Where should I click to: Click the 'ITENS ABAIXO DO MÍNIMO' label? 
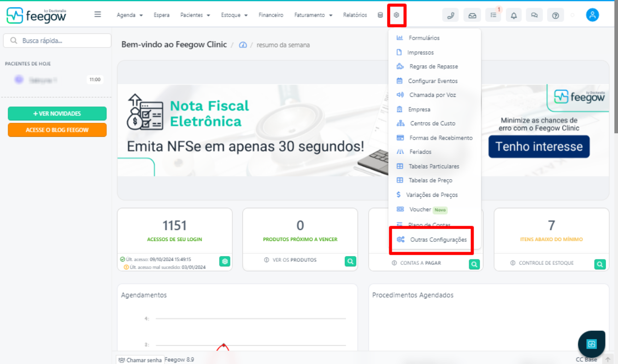(551, 239)
